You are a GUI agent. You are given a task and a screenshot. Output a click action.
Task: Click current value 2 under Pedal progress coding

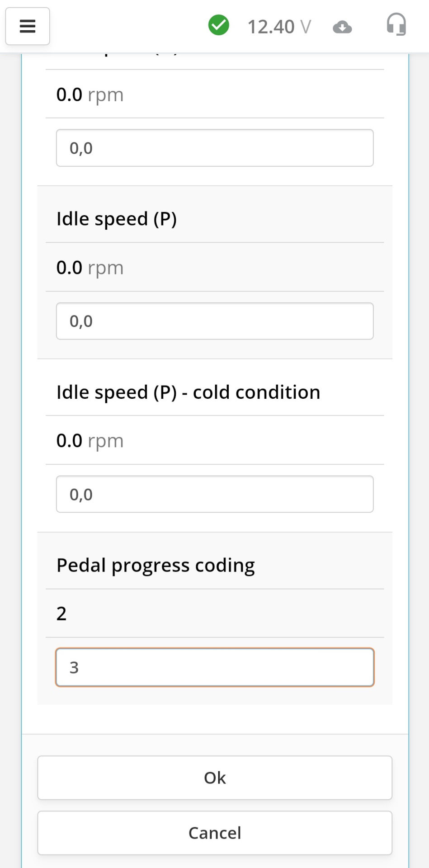pos(61,613)
